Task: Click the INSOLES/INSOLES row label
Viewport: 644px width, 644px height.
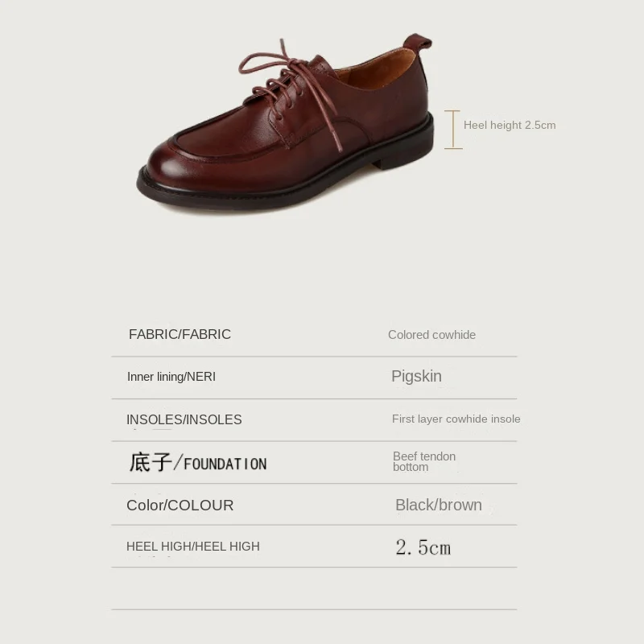Action: [184, 419]
